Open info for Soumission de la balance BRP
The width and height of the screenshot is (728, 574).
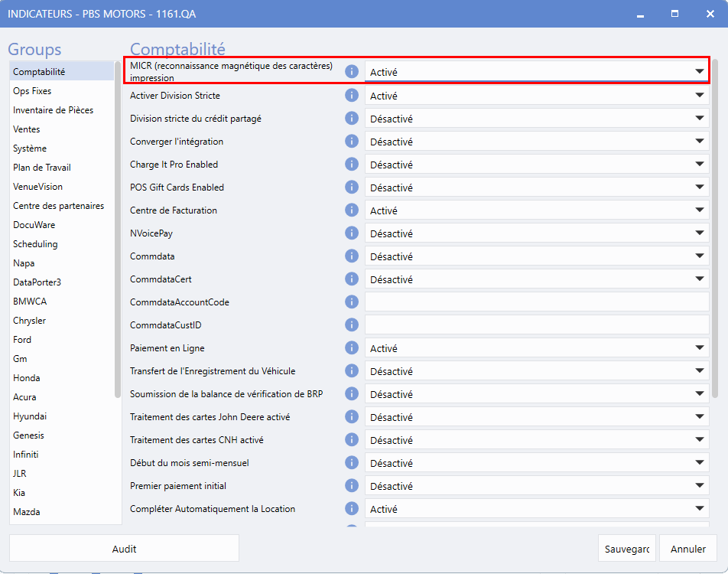tap(352, 393)
